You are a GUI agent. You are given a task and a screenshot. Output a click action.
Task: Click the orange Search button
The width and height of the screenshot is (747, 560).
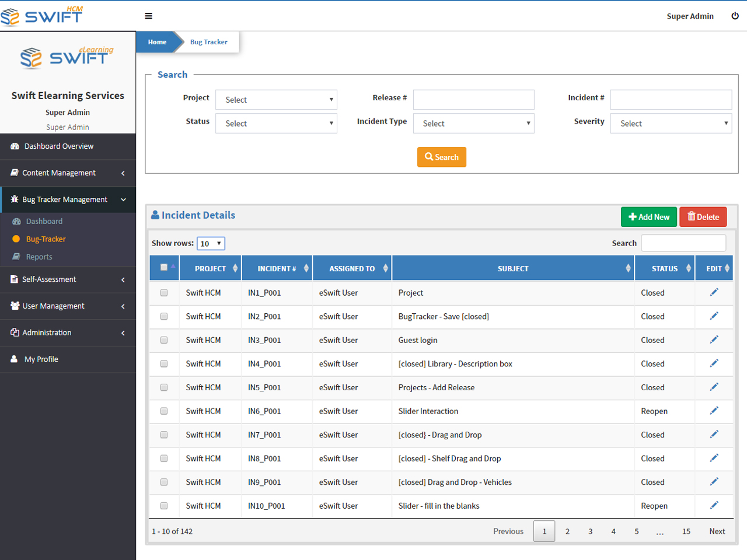tap(442, 157)
